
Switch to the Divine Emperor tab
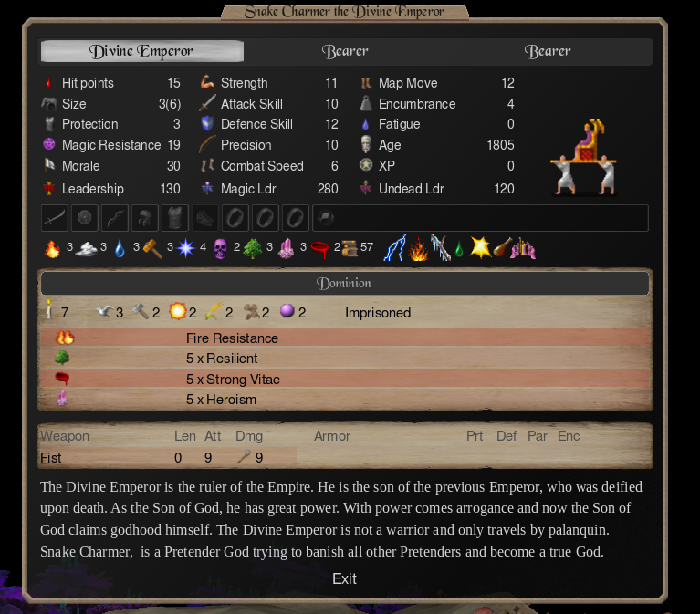coord(142,51)
